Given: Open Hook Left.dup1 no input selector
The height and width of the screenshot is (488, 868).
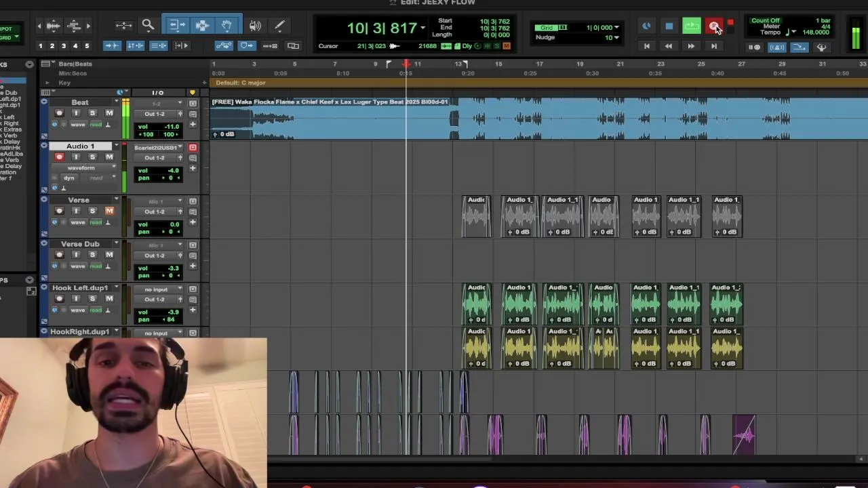Looking at the screenshot, I should click(x=158, y=289).
